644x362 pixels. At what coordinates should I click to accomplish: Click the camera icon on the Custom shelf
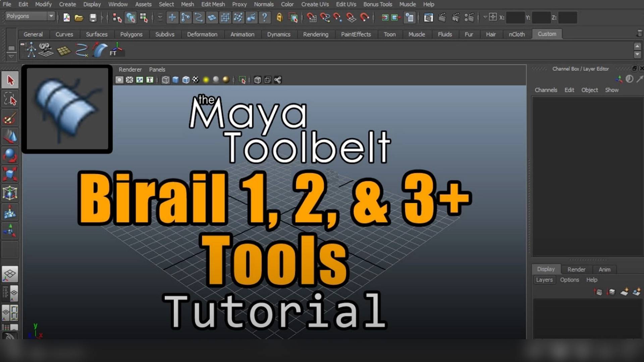coord(46,50)
